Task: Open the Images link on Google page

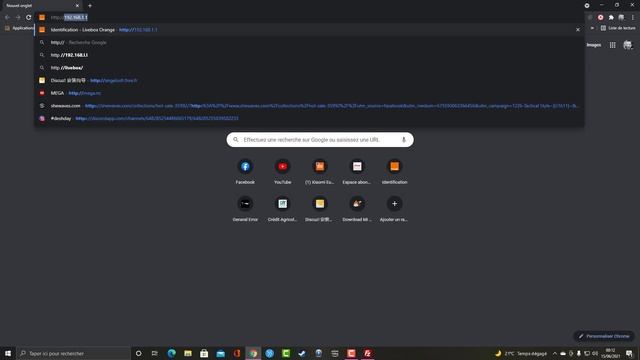Action: [594, 45]
